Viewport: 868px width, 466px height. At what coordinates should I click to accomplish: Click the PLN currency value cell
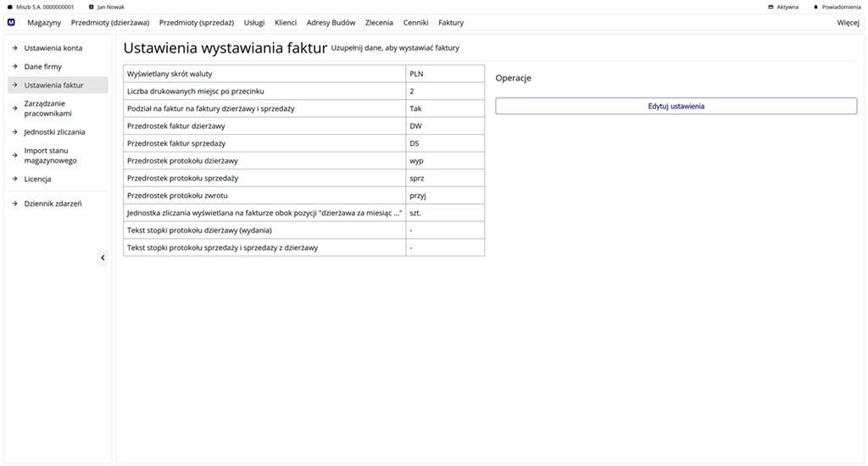point(445,74)
